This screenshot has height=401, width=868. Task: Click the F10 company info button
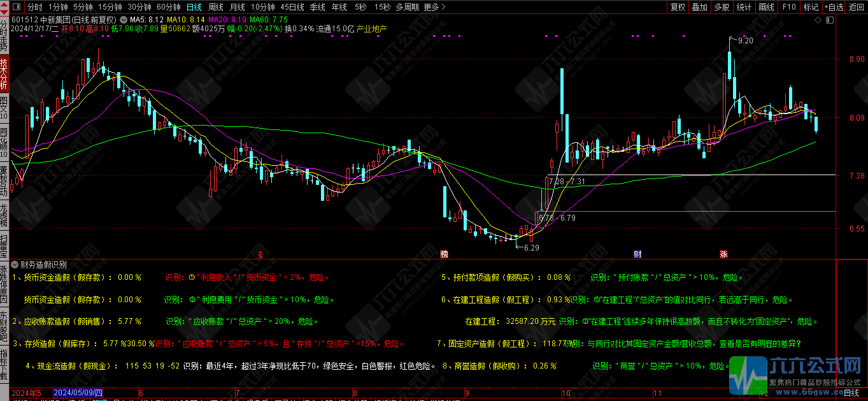click(x=789, y=7)
